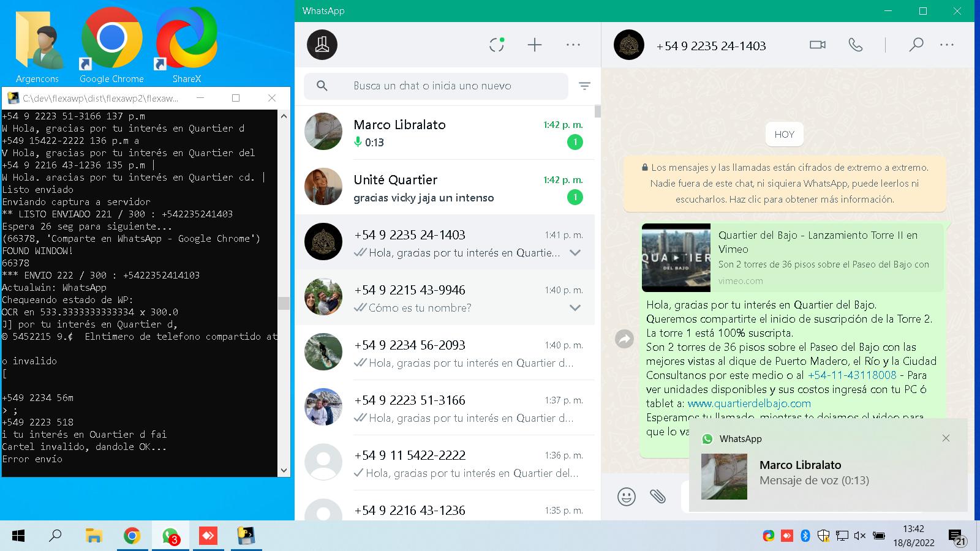Viewport: 980px width, 551px height.
Task: Select Google Chrome desktop shortcut
Action: 111,47
